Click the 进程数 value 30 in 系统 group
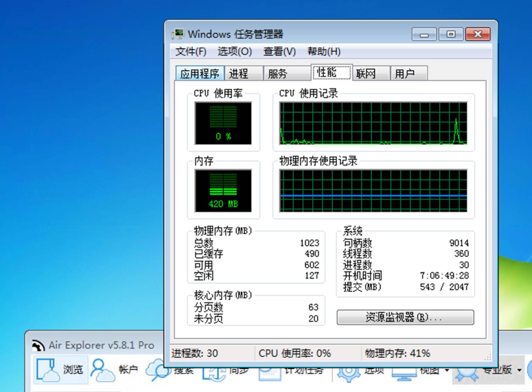The height and width of the screenshot is (392, 532). [x=464, y=265]
